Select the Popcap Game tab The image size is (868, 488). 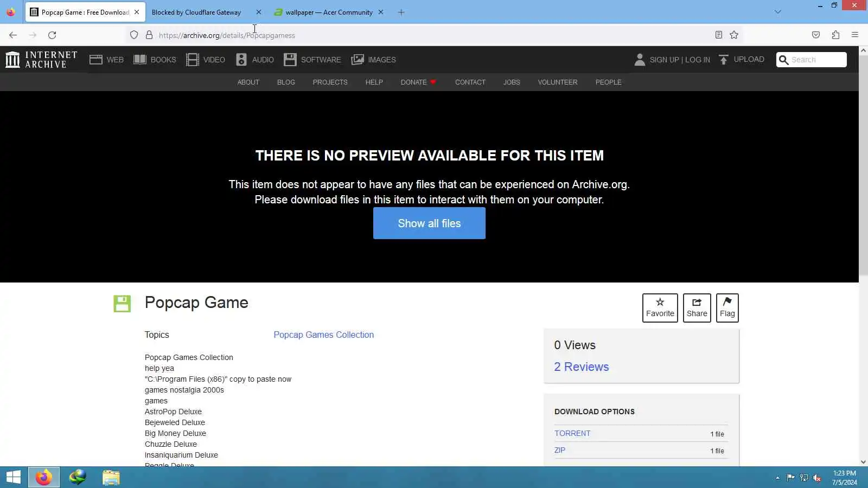85,12
